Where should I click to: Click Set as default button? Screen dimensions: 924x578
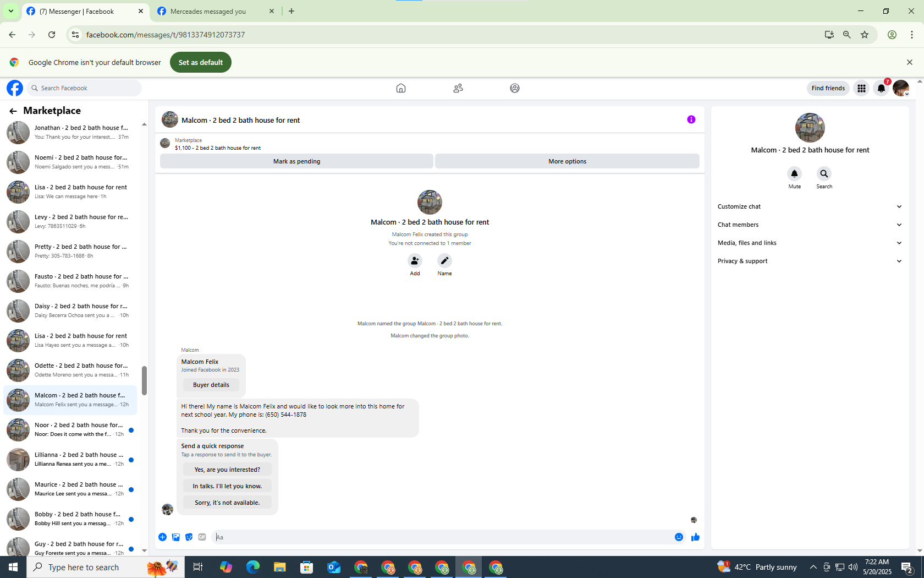click(x=201, y=62)
